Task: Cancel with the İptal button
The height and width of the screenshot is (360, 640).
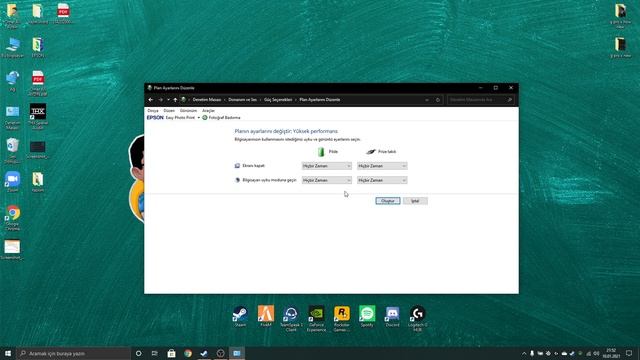Action: [415, 201]
